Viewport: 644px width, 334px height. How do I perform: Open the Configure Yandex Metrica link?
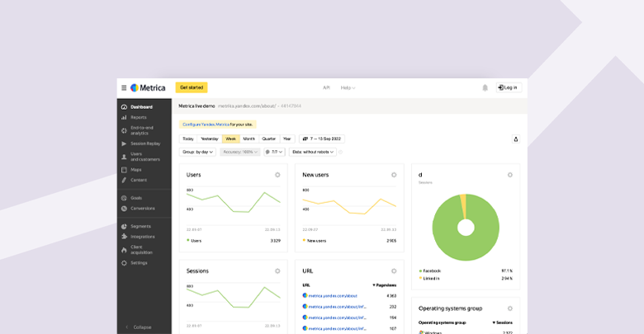(206, 125)
